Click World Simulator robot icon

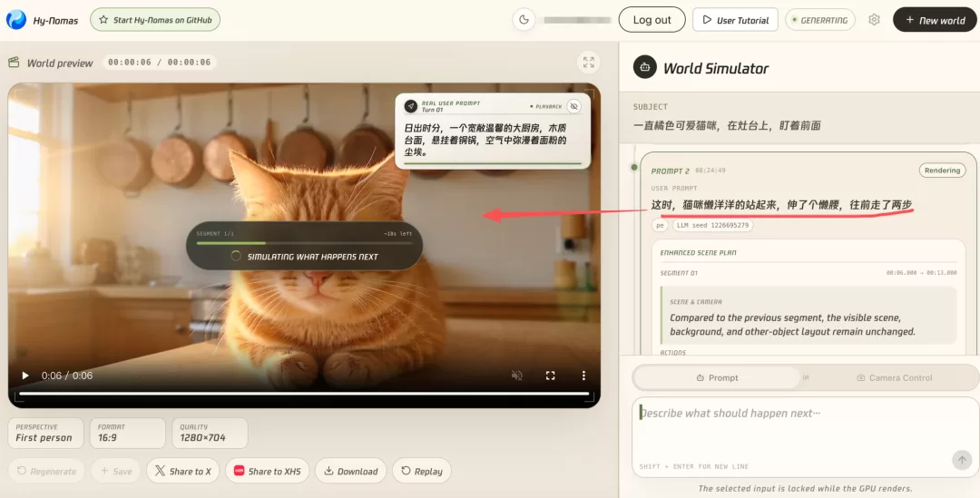click(x=644, y=67)
